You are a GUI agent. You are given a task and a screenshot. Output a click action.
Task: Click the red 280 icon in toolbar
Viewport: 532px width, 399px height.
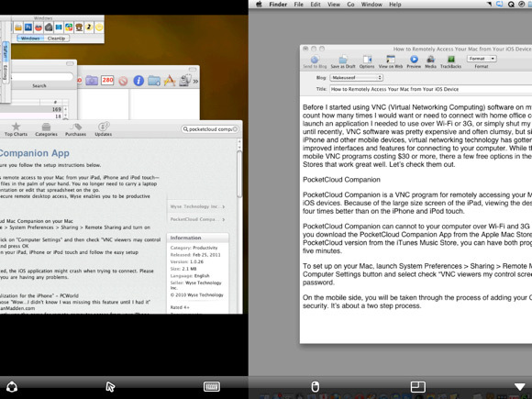pos(107,81)
